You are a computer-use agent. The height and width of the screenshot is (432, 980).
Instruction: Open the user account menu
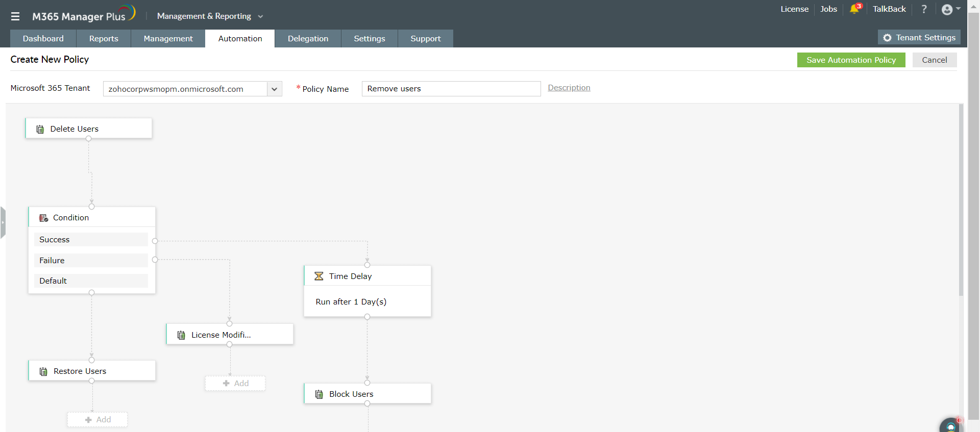pyautogui.click(x=951, y=9)
